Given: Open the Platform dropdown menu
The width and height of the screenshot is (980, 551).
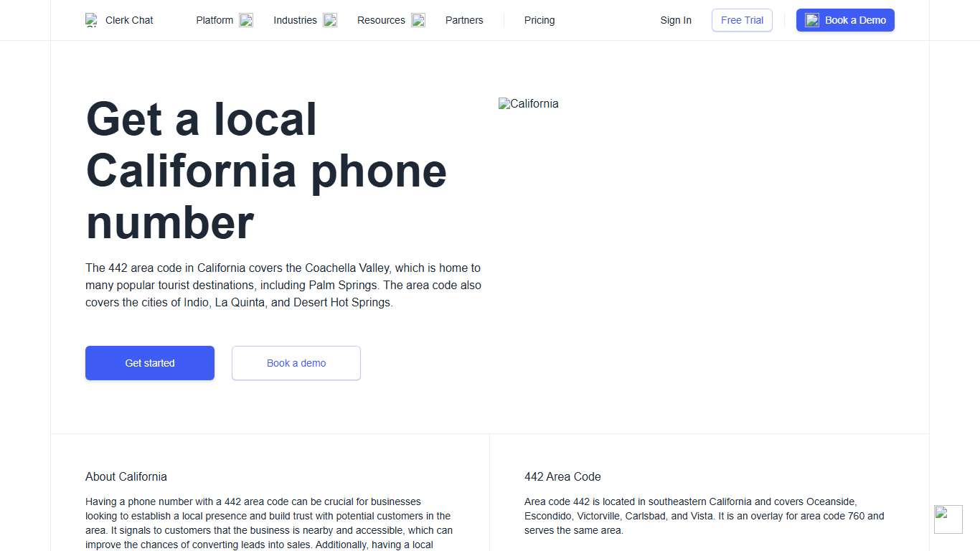Looking at the screenshot, I should [x=215, y=20].
